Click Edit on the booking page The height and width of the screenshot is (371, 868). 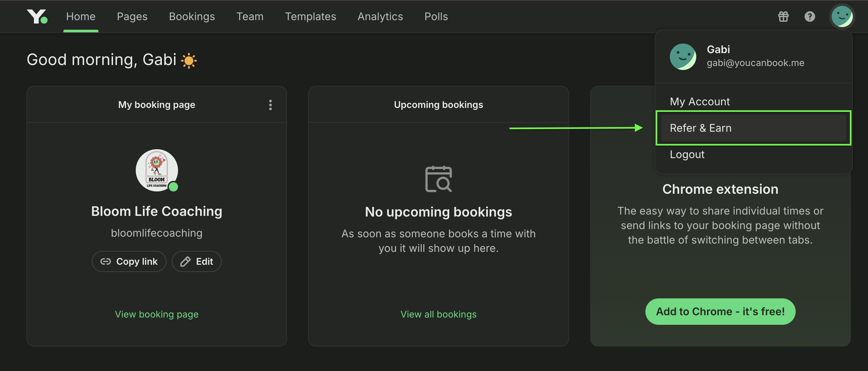coord(197,261)
